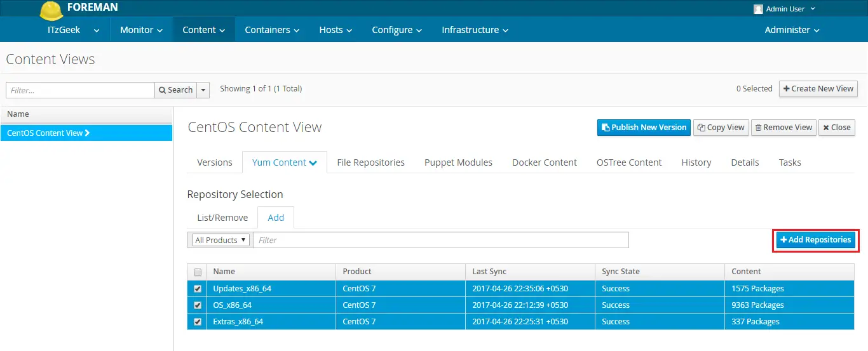Open the Monitor menu
Image resolution: width=868 pixels, height=351 pixels.
click(x=141, y=30)
